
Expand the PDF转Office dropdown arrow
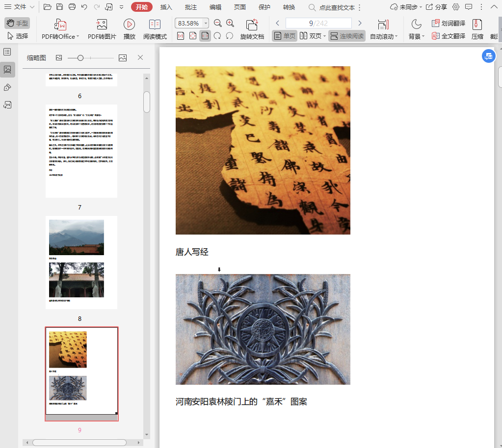[x=78, y=36]
